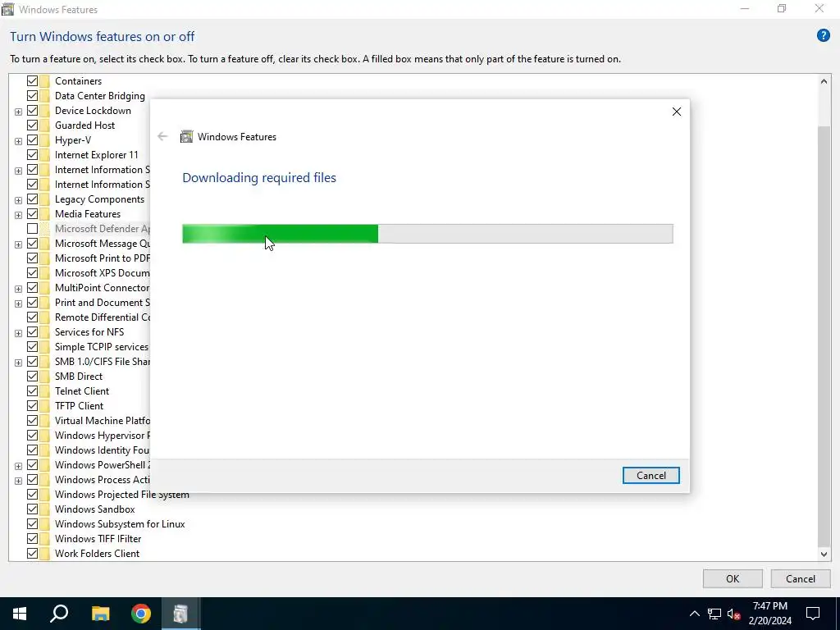Click the feature list scrollbar thumb
This screenshot has width=840, height=630.
tap(824, 336)
